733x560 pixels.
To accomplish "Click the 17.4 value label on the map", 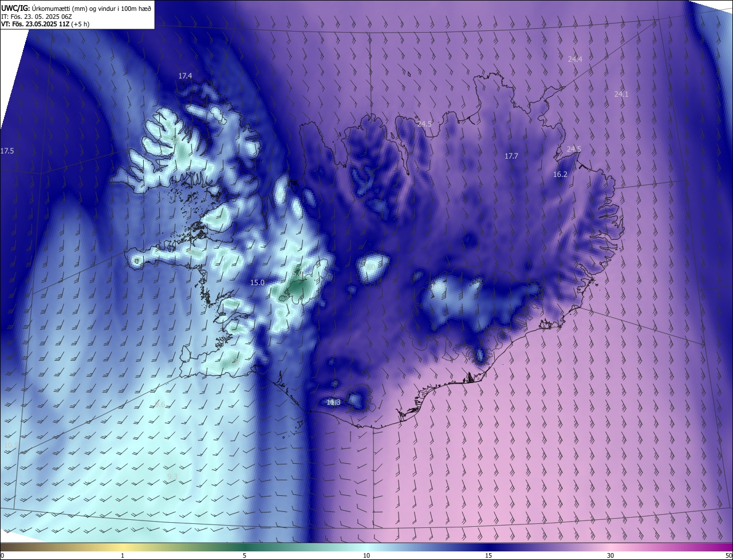I will (x=185, y=76).
